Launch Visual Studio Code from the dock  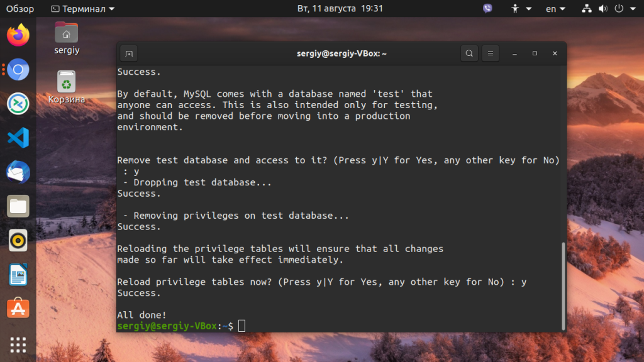click(x=18, y=138)
